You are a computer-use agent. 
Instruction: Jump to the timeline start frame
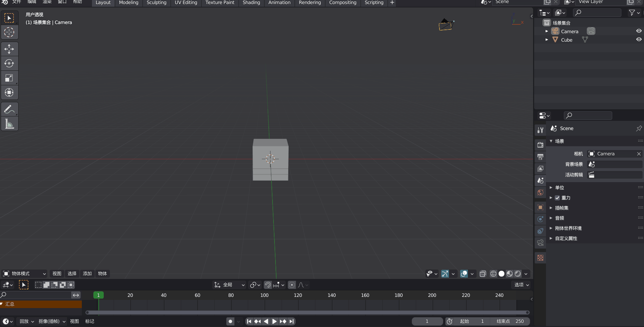[249, 321]
